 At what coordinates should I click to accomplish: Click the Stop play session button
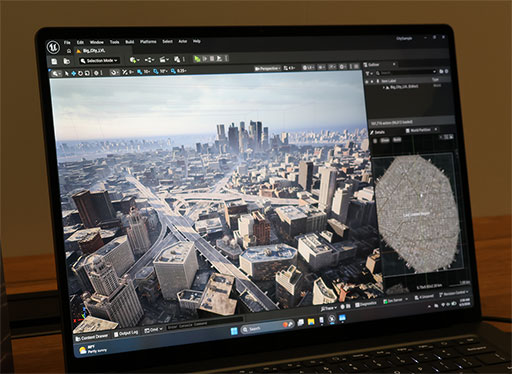(x=212, y=58)
